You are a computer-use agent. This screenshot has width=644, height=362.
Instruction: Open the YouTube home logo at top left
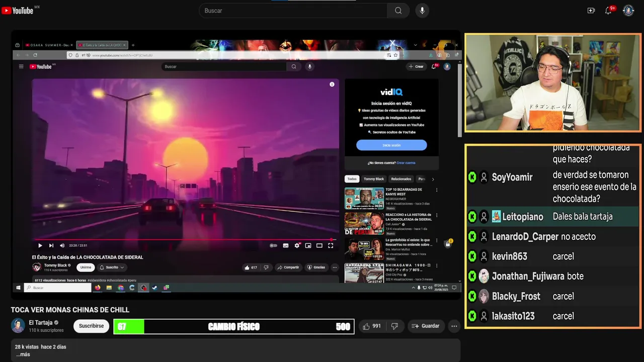[x=18, y=11]
